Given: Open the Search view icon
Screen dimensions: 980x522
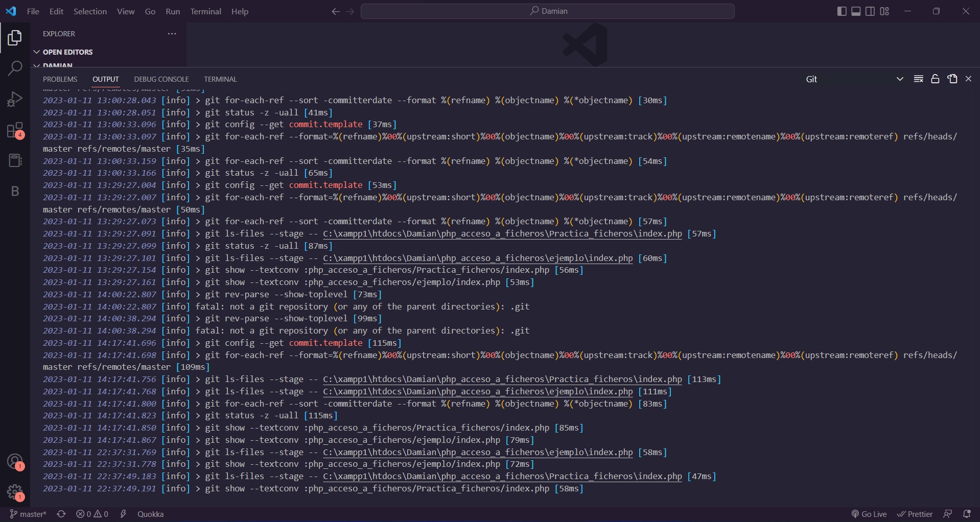Looking at the screenshot, I should (15, 68).
